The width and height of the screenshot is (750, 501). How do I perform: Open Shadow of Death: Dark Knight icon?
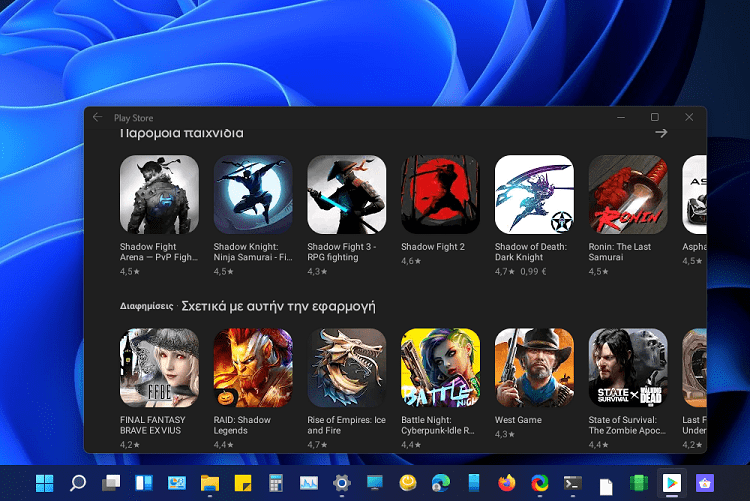click(534, 194)
